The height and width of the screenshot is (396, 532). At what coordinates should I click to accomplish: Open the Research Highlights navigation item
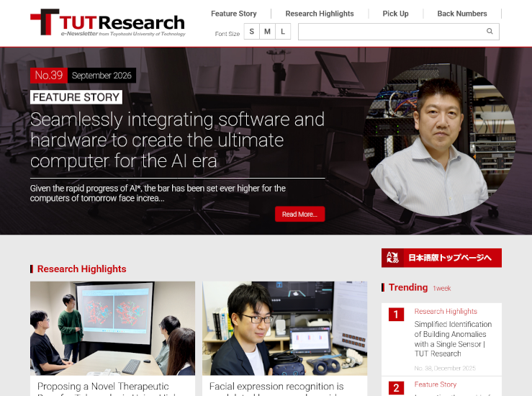pos(320,14)
